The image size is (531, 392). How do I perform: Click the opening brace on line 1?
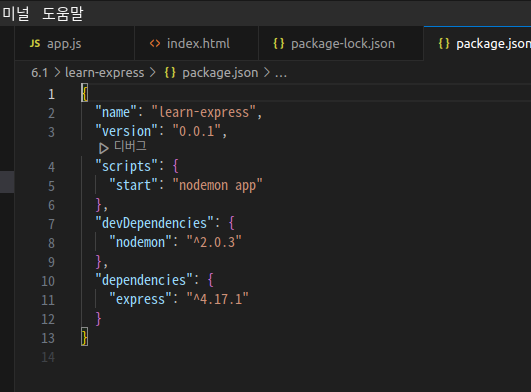tap(85, 93)
